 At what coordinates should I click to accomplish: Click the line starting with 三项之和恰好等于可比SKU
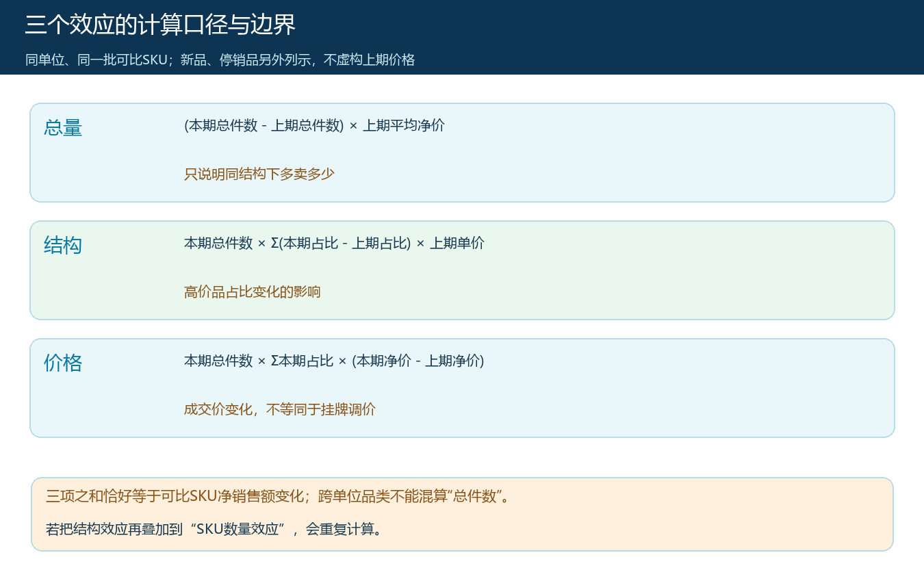point(278,496)
